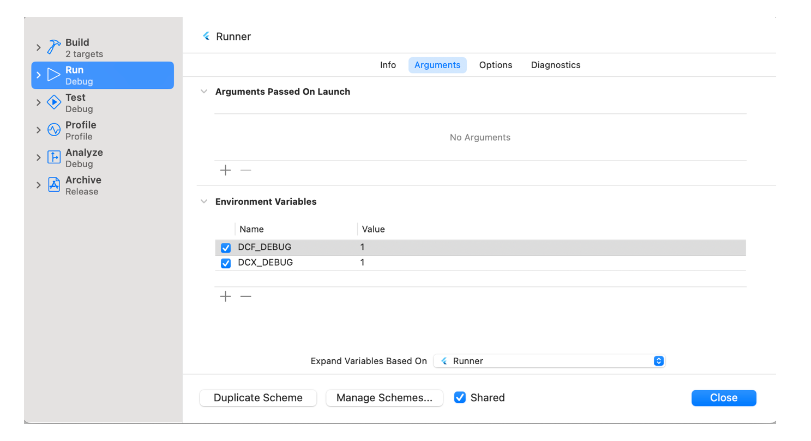Expand the Build action disclosure arrow
The image size is (811, 441).
pos(38,48)
